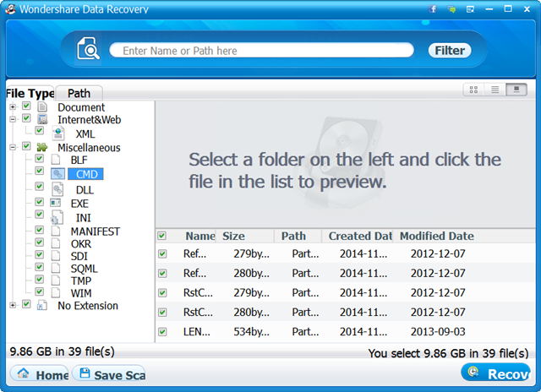Viewport: 541px width, 392px height.
Task: Select the WIM tree item label
Action: coord(81,293)
